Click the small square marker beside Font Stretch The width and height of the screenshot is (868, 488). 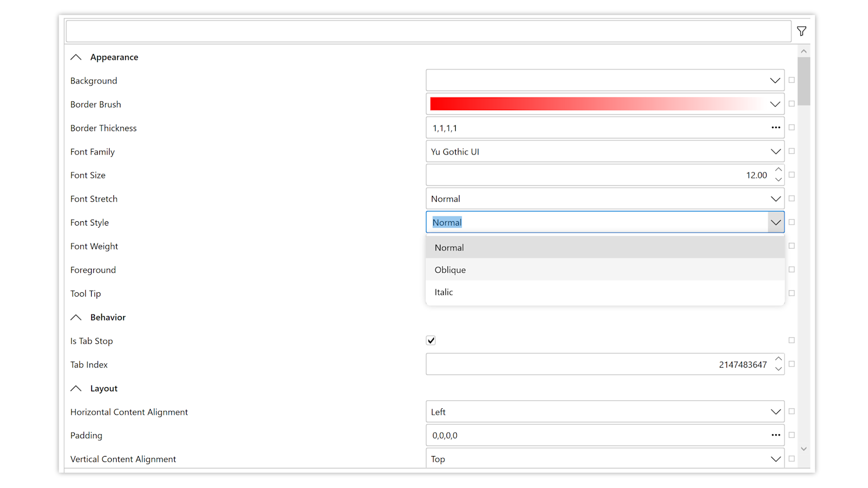(792, 198)
